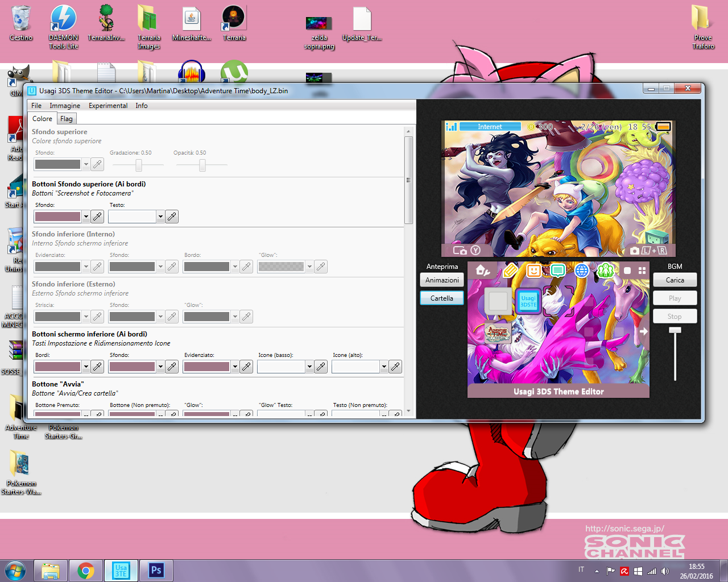
Task: Open the Experimental menu
Action: coord(108,106)
